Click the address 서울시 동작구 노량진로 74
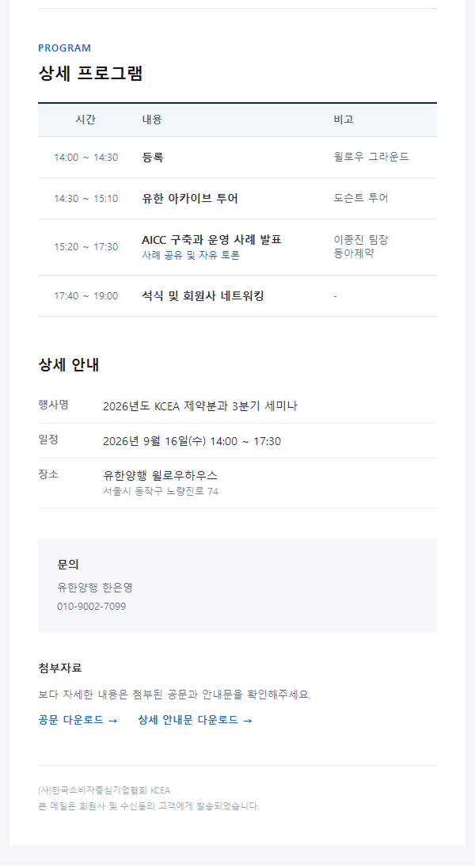This screenshot has height=868, width=475. tap(161, 491)
